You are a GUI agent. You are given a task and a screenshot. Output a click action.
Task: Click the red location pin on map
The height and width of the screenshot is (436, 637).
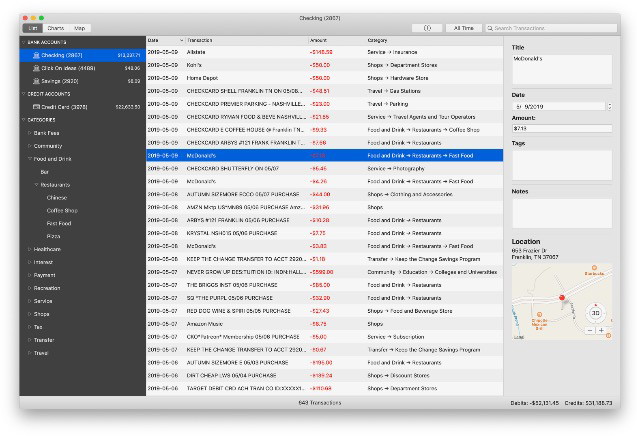561,298
